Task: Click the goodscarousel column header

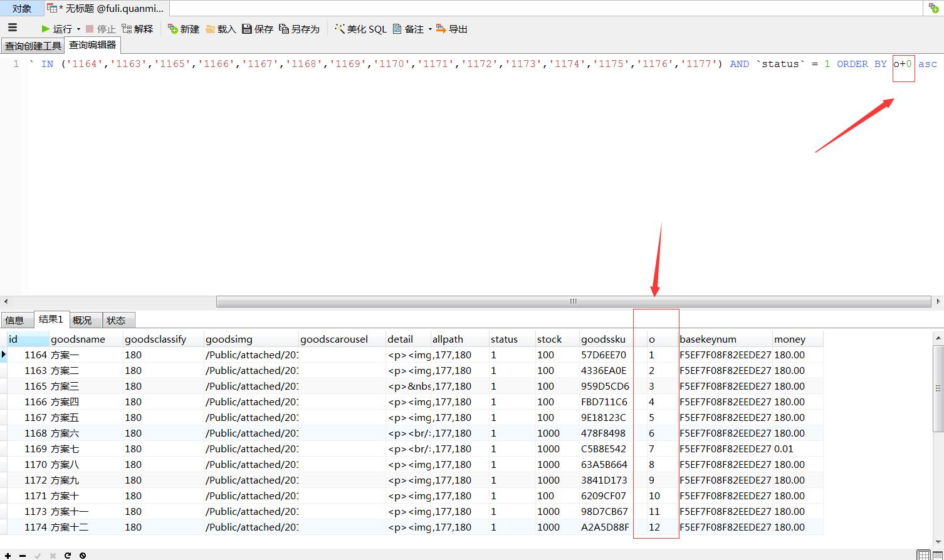Action: coord(342,339)
